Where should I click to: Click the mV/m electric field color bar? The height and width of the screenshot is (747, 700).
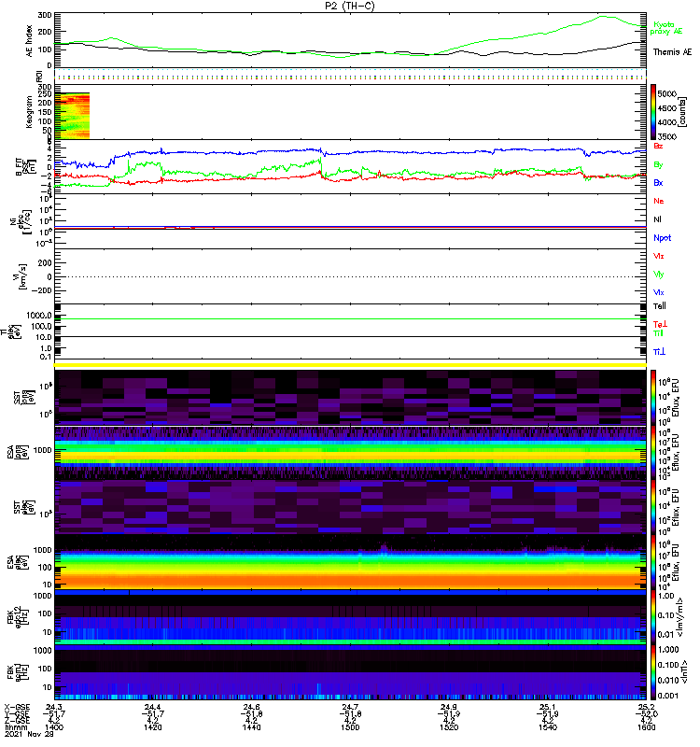tap(653, 617)
